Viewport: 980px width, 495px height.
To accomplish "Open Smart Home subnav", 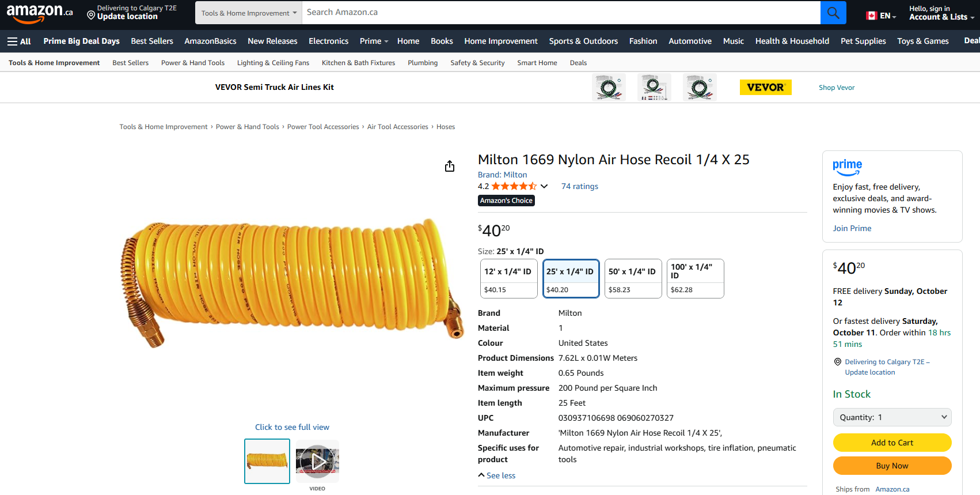I will [x=537, y=63].
